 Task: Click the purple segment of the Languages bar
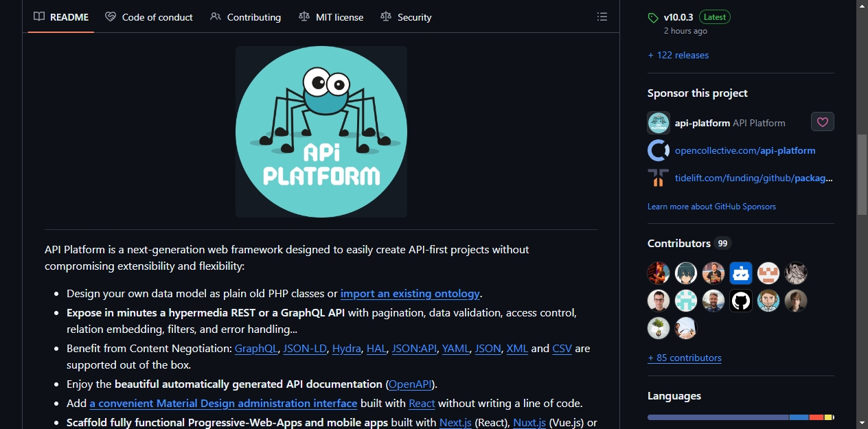coord(718,417)
